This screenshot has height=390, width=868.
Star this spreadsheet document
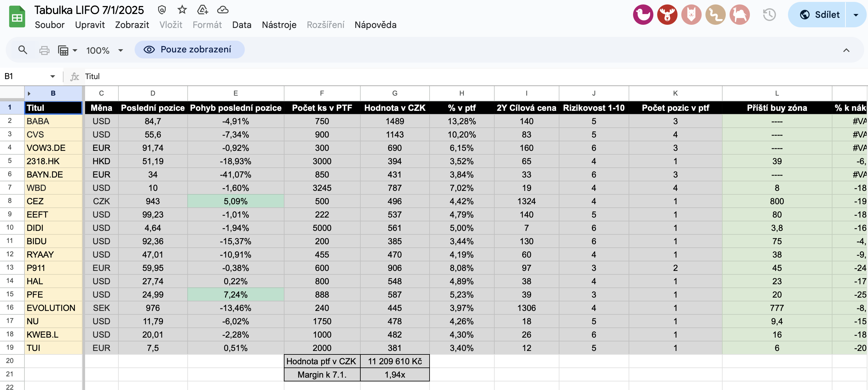point(182,10)
